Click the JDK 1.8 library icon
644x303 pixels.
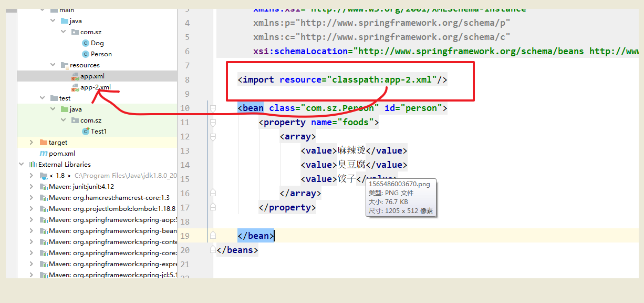tap(44, 176)
